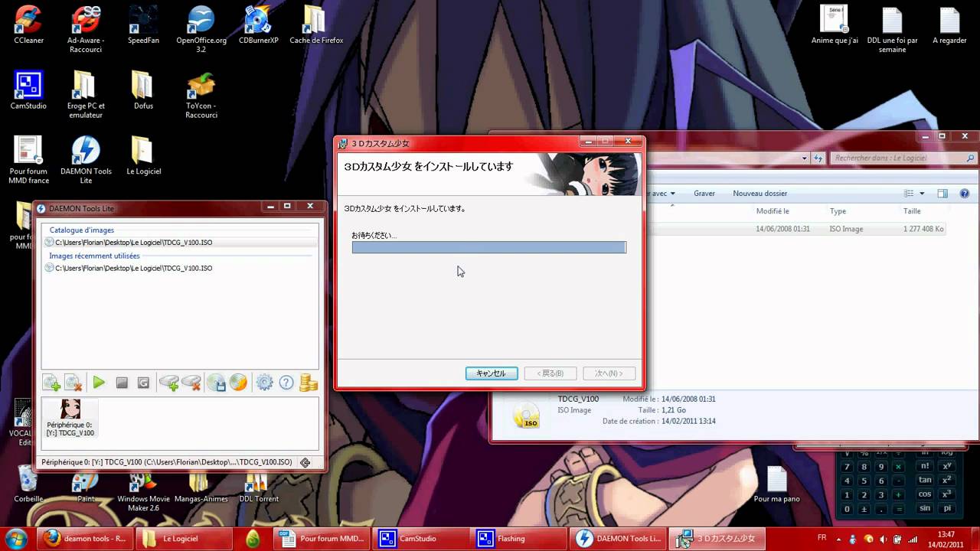The width and height of the screenshot is (980, 551).
Task: Click the disc image creation icon with floppy
Action: pyautogui.click(x=217, y=383)
